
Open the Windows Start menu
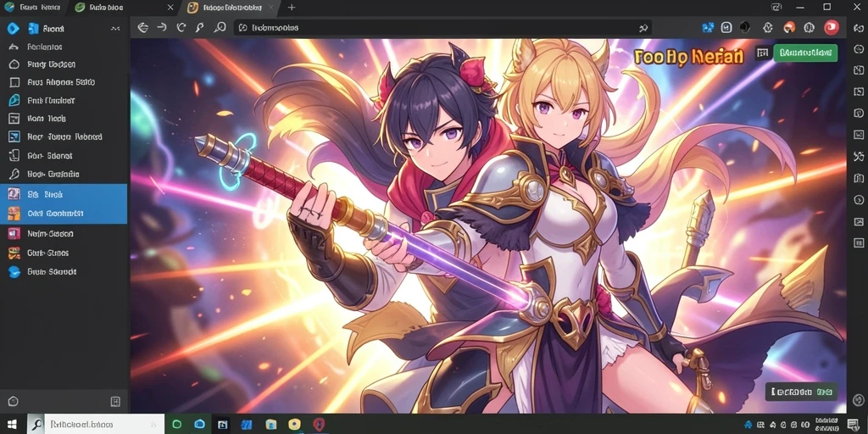12,425
